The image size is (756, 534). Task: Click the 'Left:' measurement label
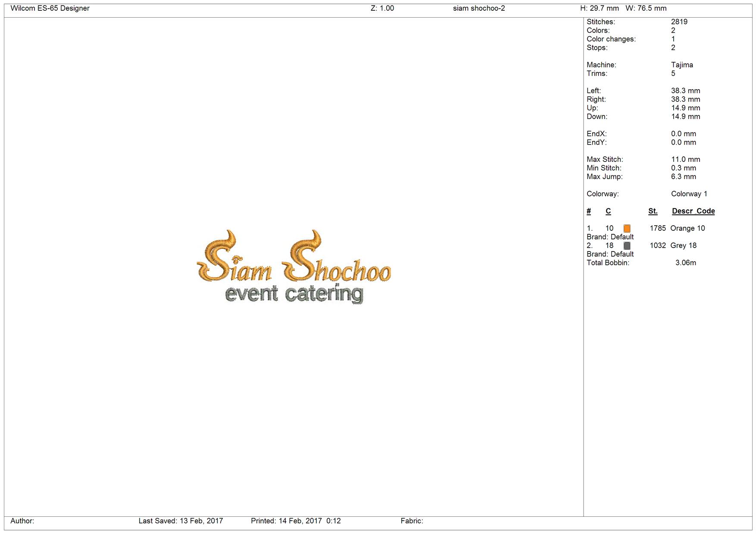click(x=594, y=91)
